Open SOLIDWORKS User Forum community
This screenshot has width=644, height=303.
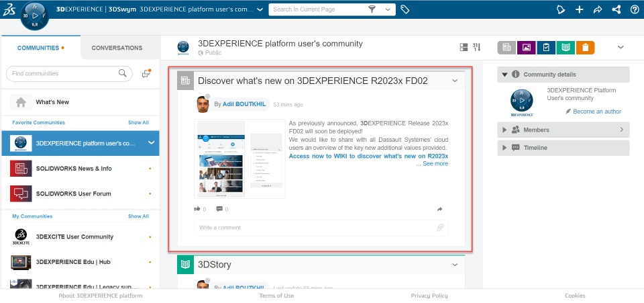[80, 193]
